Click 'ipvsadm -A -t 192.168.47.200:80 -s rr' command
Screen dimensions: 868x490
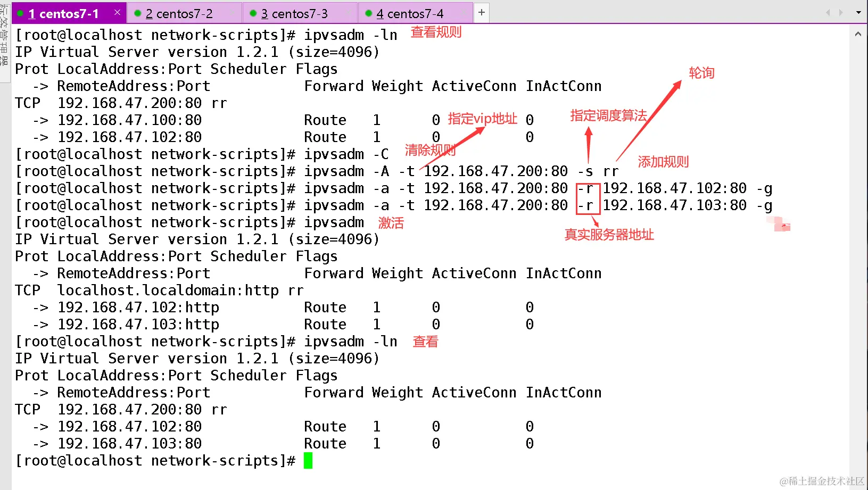pyautogui.click(x=461, y=171)
